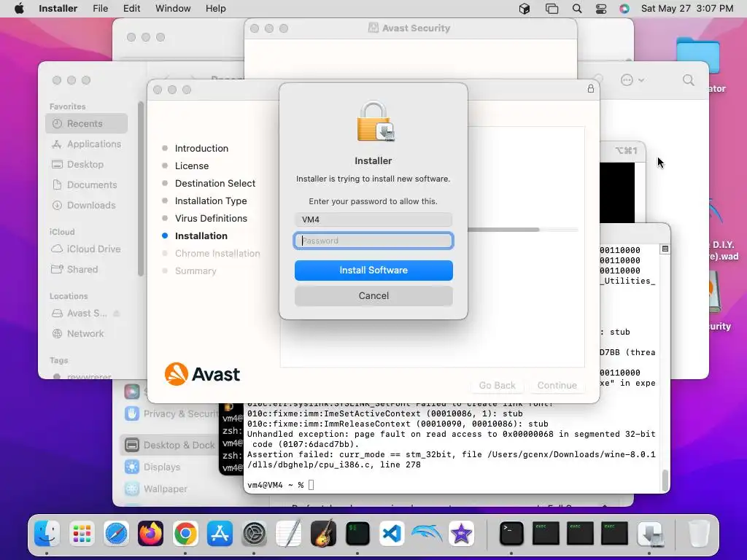The height and width of the screenshot is (560, 747).
Task: Open Terminal from the Dock
Action: [x=511, y=533]
